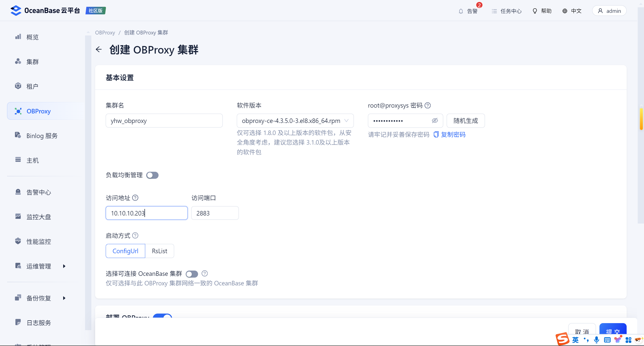Open the 软件版本 dropdown
The width and height of the screenshot is (644, 346).
(295, 121)
